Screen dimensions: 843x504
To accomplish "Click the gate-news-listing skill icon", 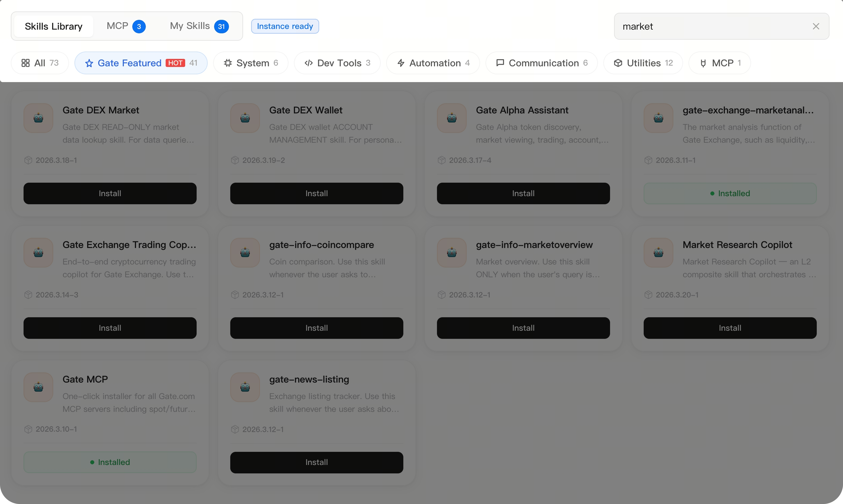I will (245, 387).
